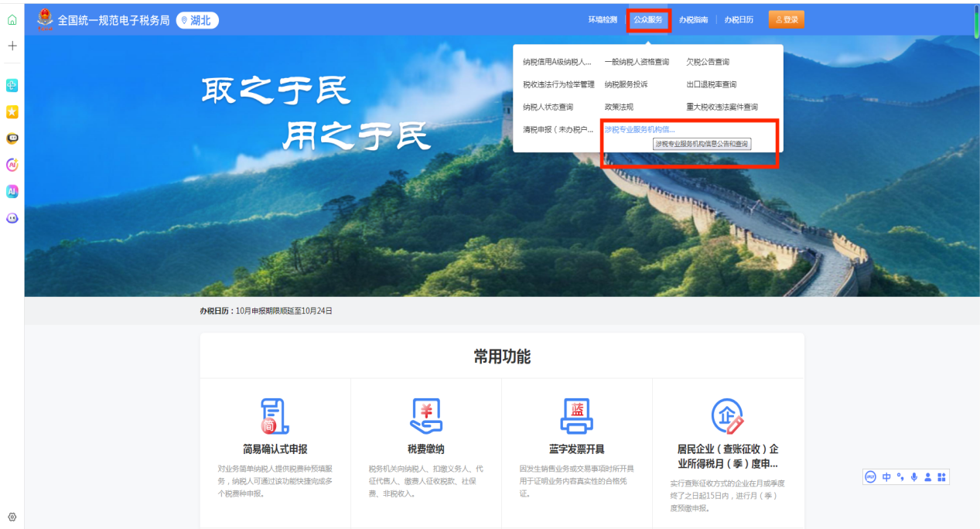The height and width of the screenshot is (529, 980).
Task: Click the 税费缴纳 yen hand icon
Action: pyautogui.click(x=425, y=416)
